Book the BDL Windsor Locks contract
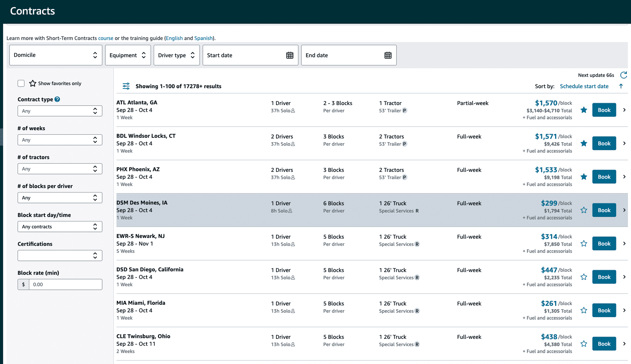The width and height of the screenshot is (631, 364). click(604, 143)
